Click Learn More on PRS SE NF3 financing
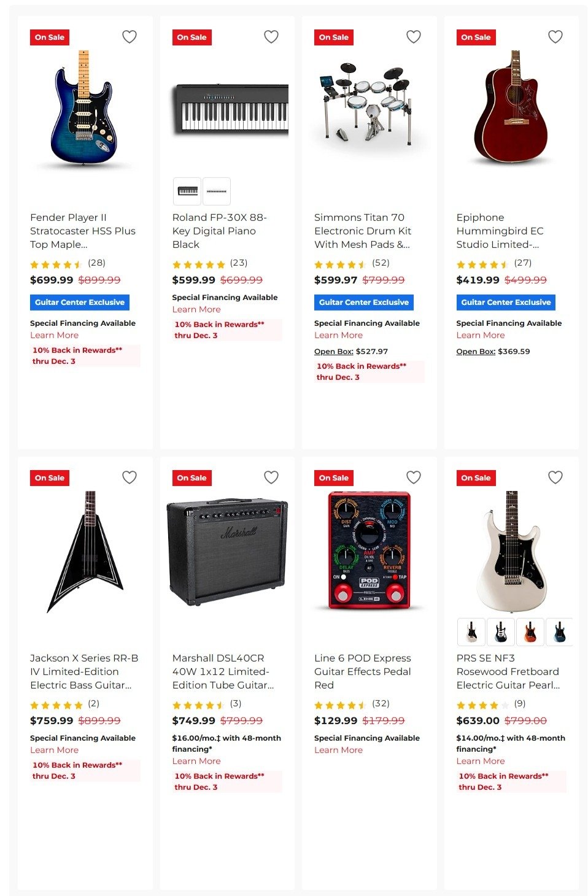Viewport: 588px width, 896px height. click(481, 760)
